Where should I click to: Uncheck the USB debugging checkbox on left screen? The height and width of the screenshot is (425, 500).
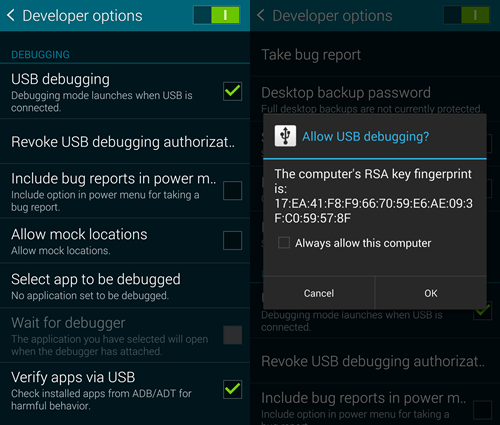click(232, 91)
